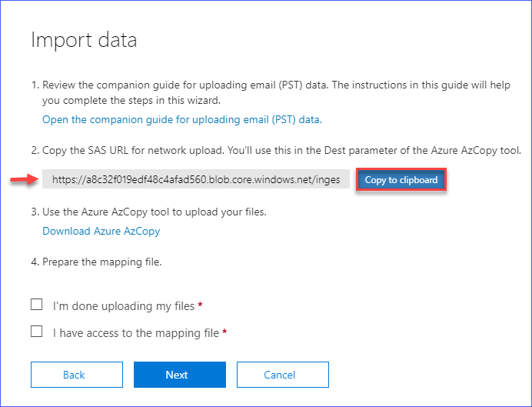Tick the 'I have access to the mapping file' checkbox
Viewport: 532px width, 407px height.
pos(37,332)
